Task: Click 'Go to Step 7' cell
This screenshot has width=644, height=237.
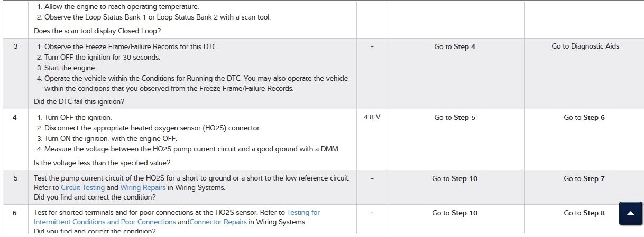Action: pos(584,179)
